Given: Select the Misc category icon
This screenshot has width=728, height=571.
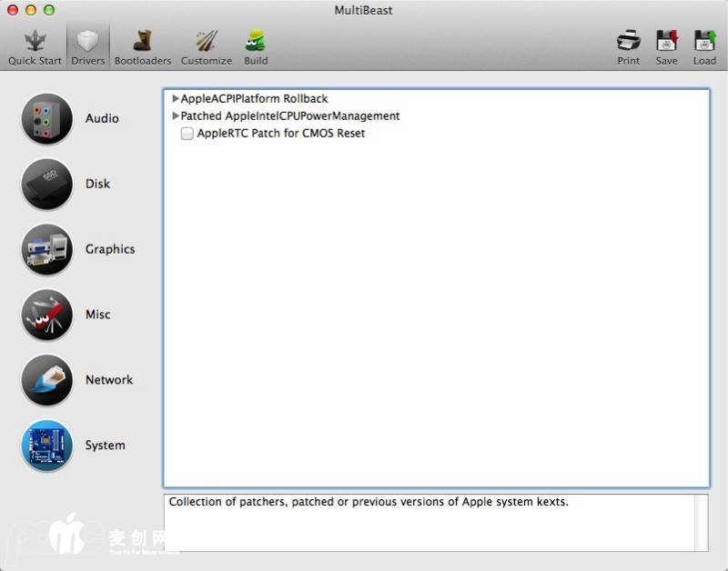Looking at the screenshot, I should tap(46, 315).
